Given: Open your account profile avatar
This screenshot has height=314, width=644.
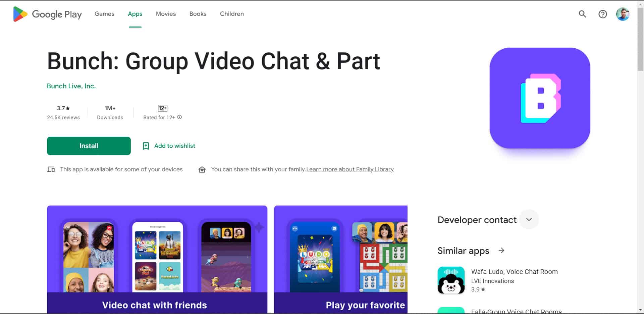Looking at the screenshot, I should (x=623, y=14).
